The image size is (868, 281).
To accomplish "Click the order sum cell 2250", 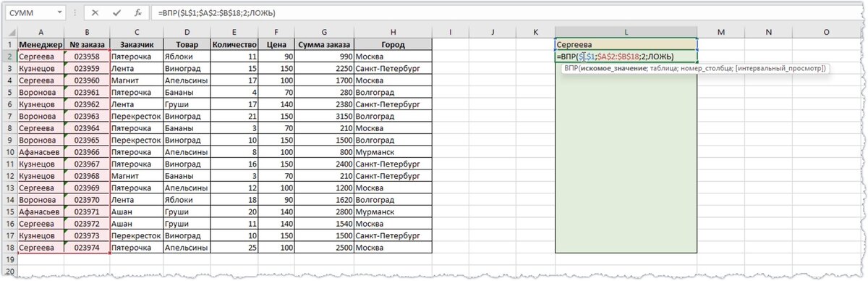I will (x=324, y=69).
